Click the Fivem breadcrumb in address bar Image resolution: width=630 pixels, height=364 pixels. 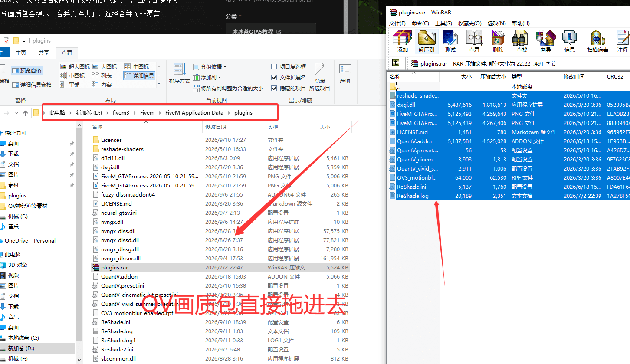147,113
